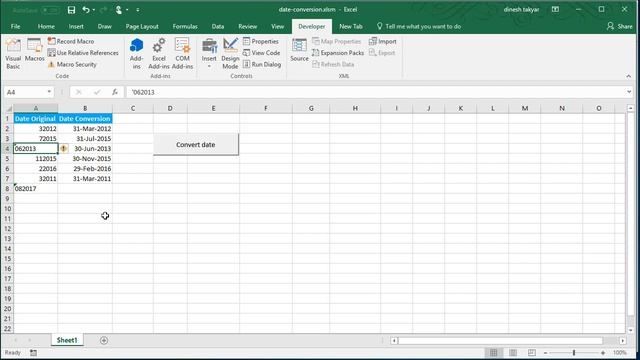Select cell A8 containing 082017
Viewport: 640px width, 360px height.
36,189
